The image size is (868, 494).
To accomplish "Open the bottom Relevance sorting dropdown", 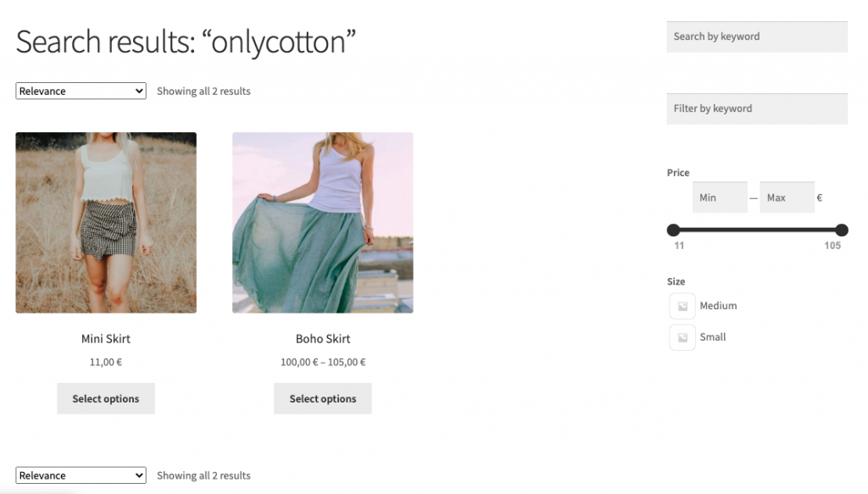I will pyautogui.click(x=81, y=475).
